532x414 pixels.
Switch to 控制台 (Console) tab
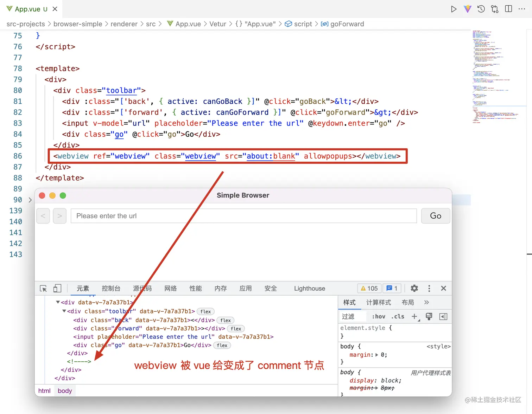[x=111, y=289]
